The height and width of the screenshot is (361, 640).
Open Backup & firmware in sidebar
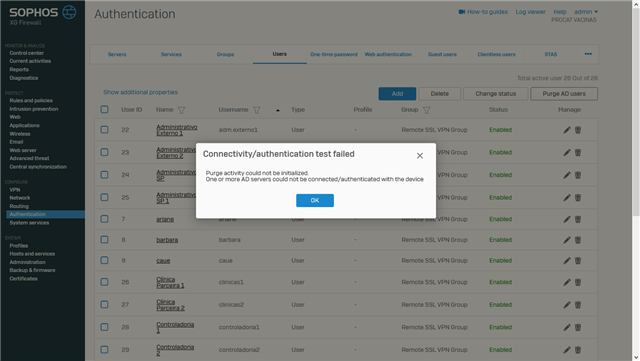point(32,270)
